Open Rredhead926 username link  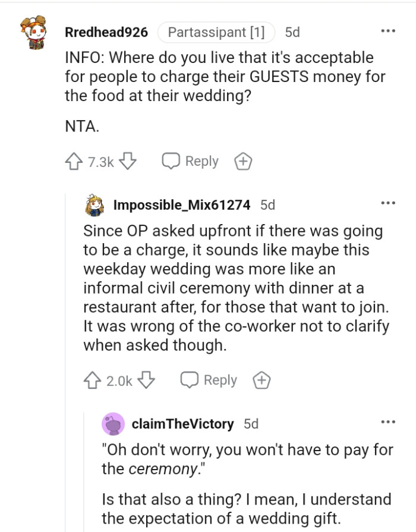coord(106,32)
